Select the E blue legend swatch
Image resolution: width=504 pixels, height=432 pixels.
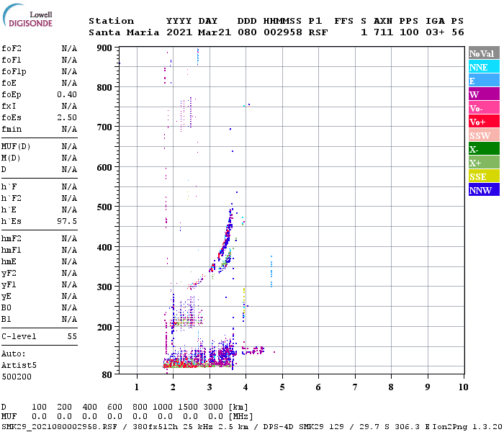[484, 81]
